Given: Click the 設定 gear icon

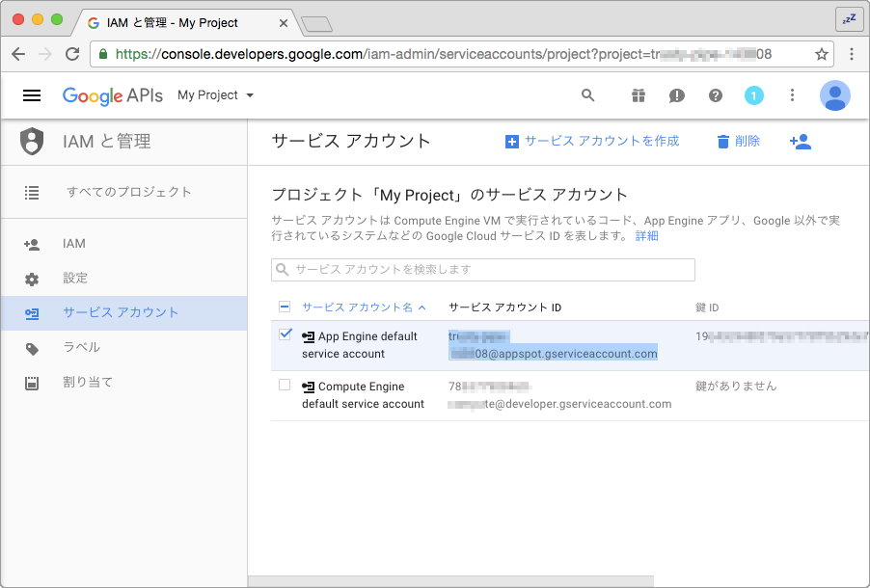Looking at the screenshot, I should tap(32, 279).
